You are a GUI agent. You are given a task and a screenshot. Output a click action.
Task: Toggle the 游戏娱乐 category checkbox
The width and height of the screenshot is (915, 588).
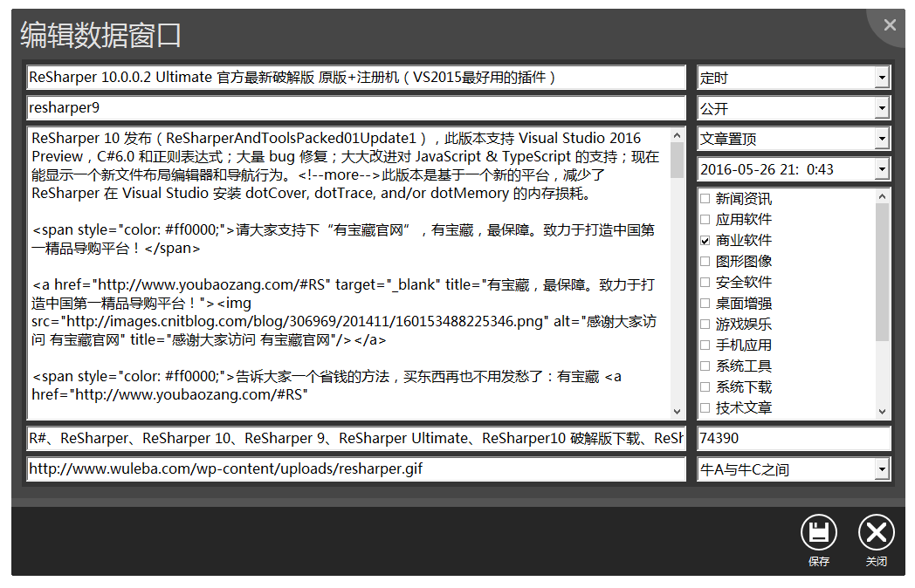[x=705, y=324]
